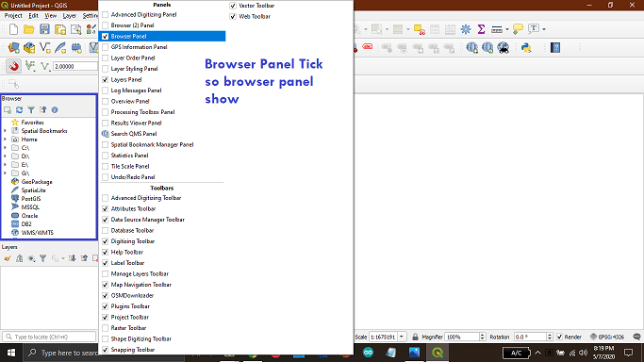644x362 pixels.
Task: Expand the E:\ drive node
Action: (5, 165)
